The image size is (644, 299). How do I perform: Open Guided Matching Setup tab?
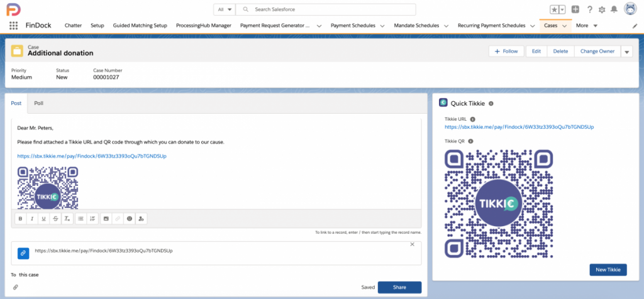pos(140,25)
